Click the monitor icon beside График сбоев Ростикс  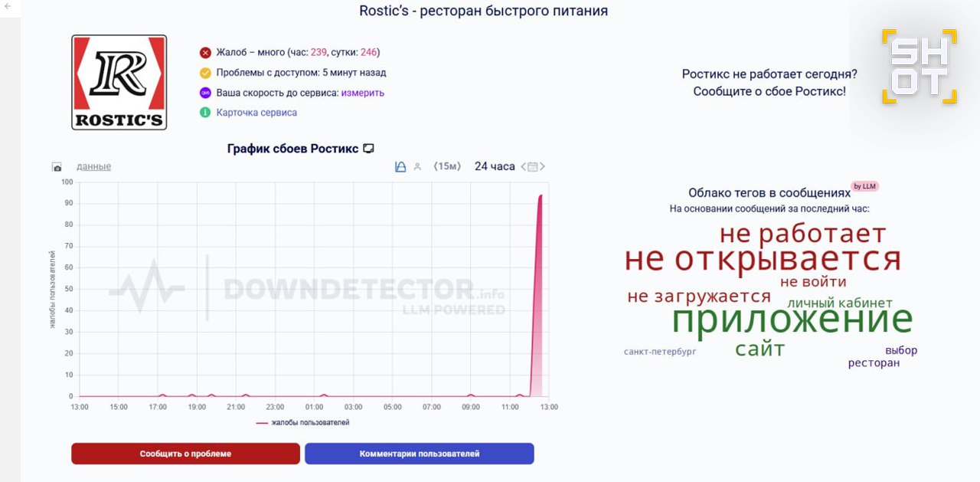(368, 149)
